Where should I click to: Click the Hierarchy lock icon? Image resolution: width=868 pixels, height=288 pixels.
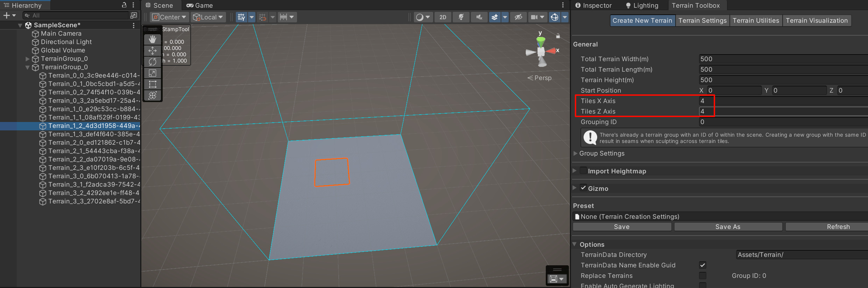coord(124,5)
